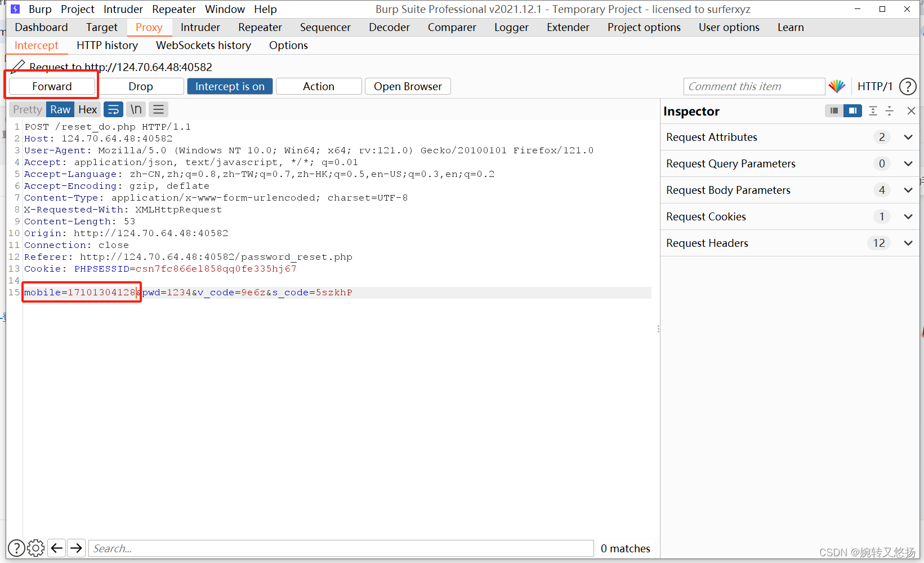Switch to the Dashboard tab

[41, 27]
